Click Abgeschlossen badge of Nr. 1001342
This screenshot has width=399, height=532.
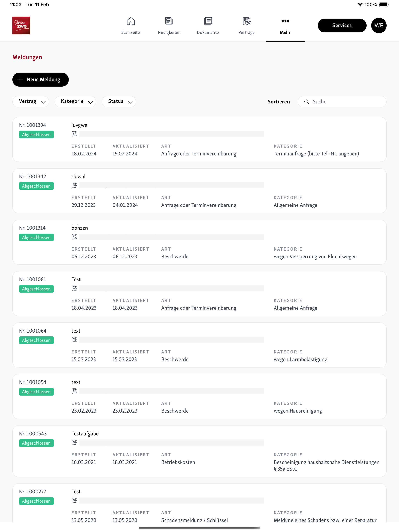pyautogui.click(x=36, y=186)
